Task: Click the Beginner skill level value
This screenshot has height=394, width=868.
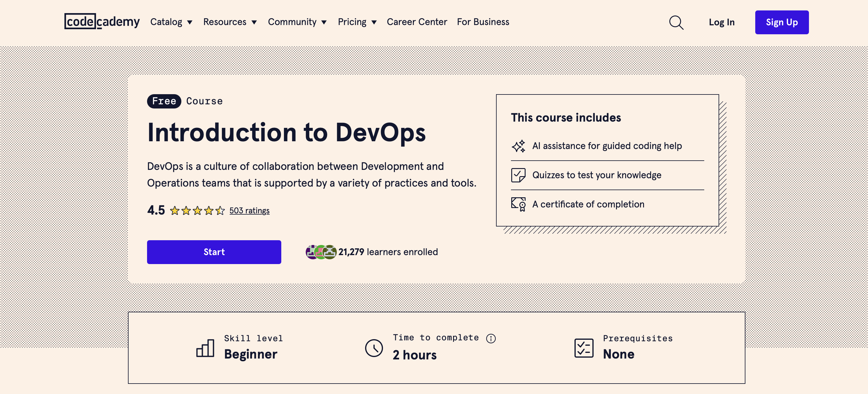Action: pos(251,354)
